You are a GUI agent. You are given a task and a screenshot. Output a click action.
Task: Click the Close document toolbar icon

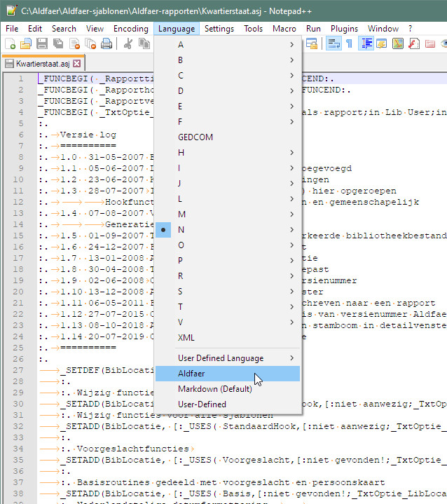pyautogui.click(x=74, y=43)
